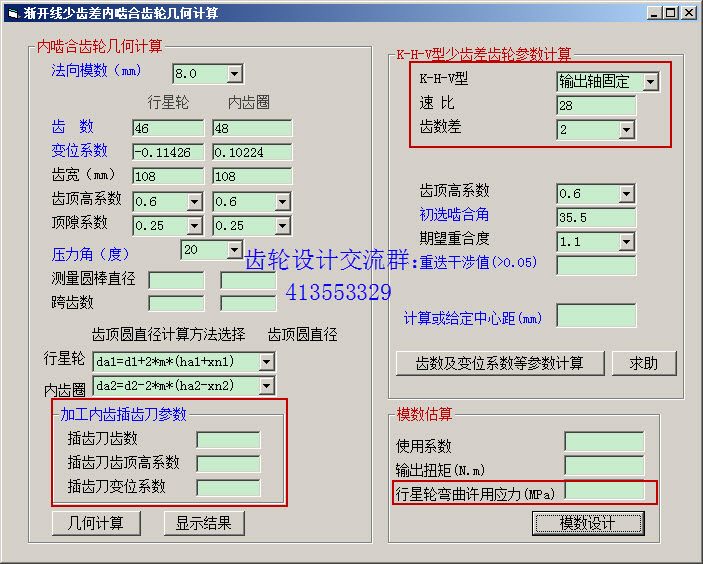The height and width of the screenshot is (564, 703).
Task: Click the 求助 button
Action: coord(644,363)
